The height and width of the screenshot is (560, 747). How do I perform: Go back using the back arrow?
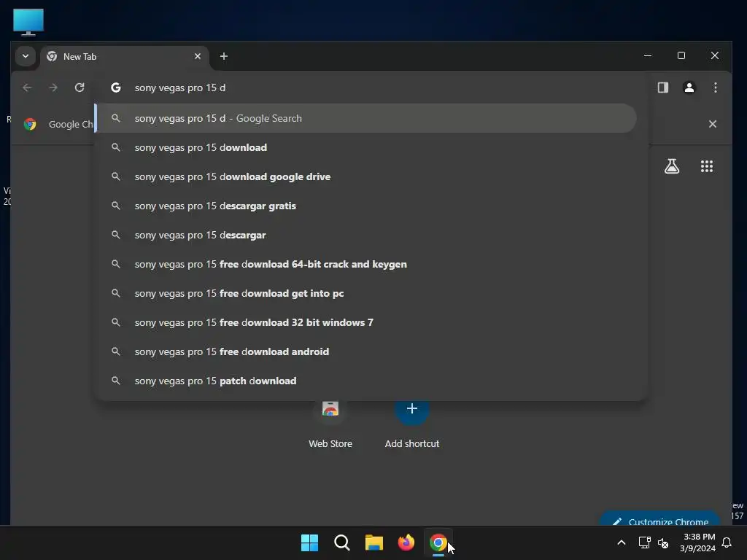[x=27, y=87]
